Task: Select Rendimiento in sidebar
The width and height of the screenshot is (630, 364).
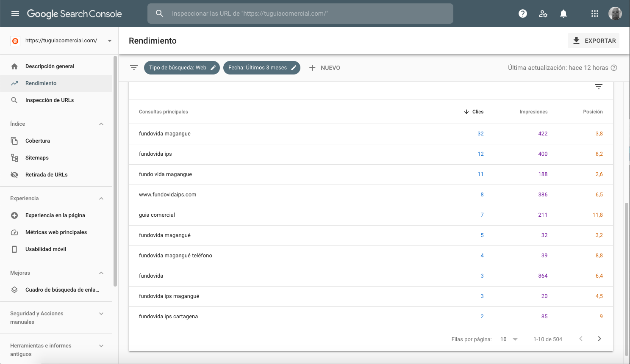Action: click(x=56, y=83)
